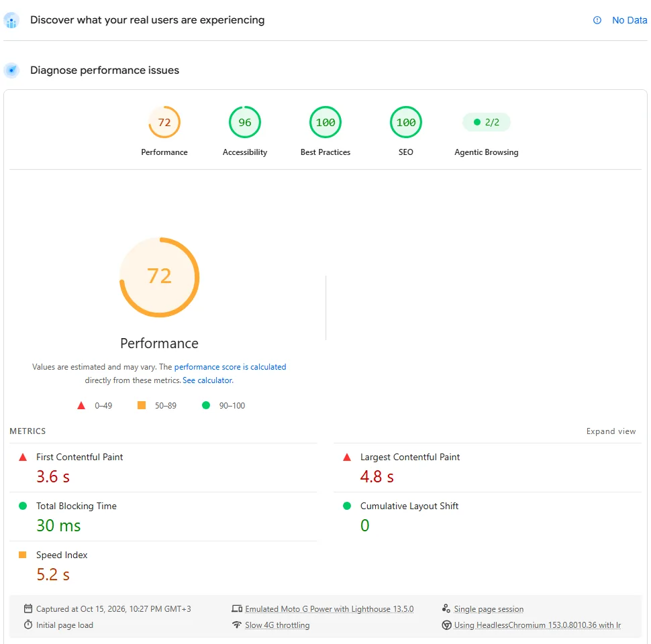This screenshot has width=651, height=644.
Task: Click the Diagnose performance issues icon
Action: [11, 70]
